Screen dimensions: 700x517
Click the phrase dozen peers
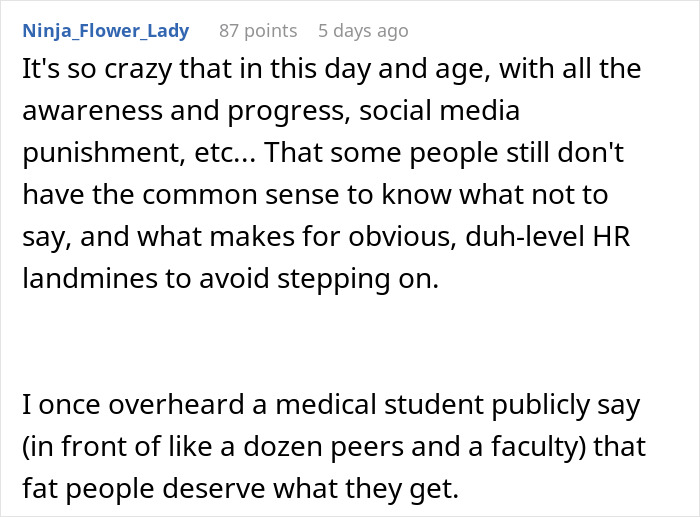click(x=323, y=447)
